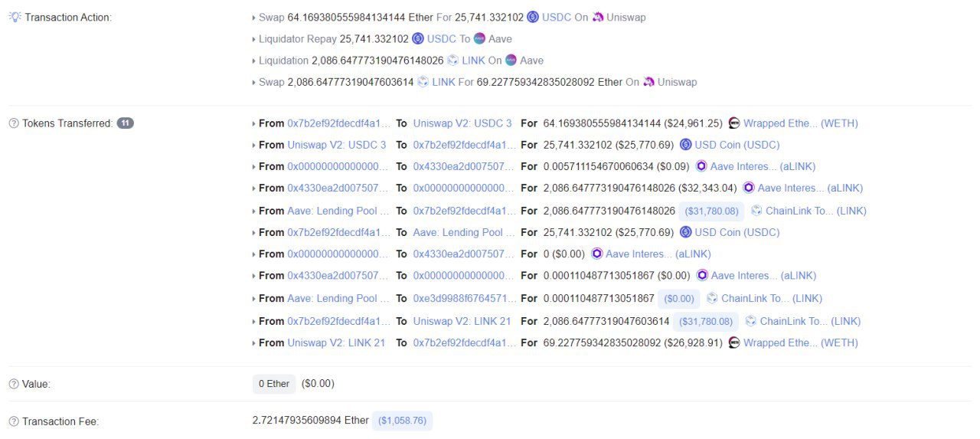
Task: Open From address 0x00000000000000 in $0.09 row
Action: (338, 166)
